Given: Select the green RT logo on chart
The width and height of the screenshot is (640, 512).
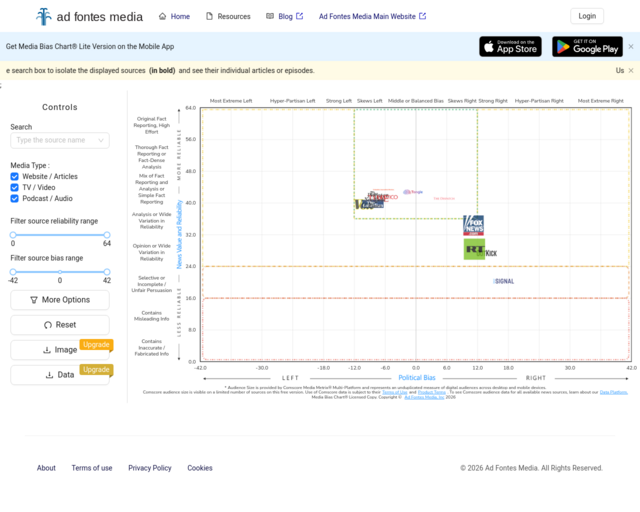Looking at the screenshot, I should [474, 249].
